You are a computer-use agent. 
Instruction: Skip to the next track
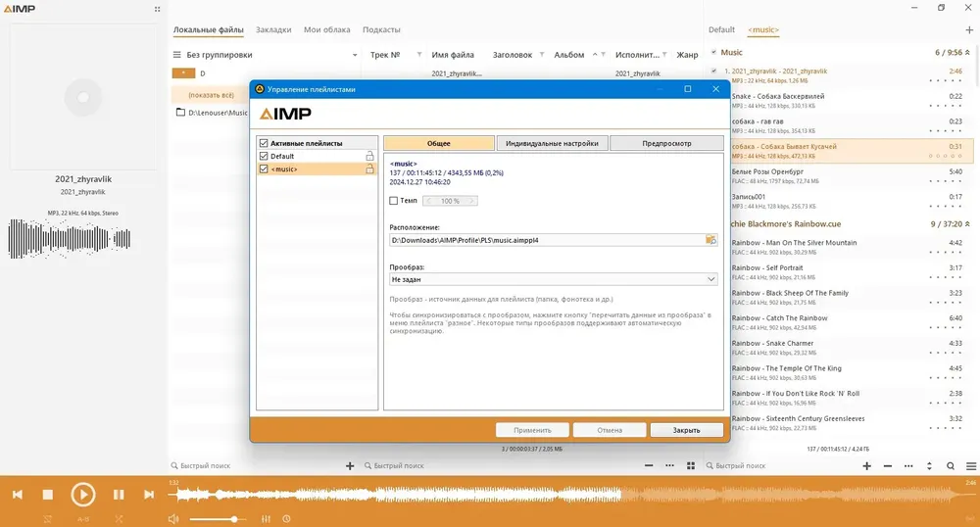pyautogui.click(x=149, y=495)
